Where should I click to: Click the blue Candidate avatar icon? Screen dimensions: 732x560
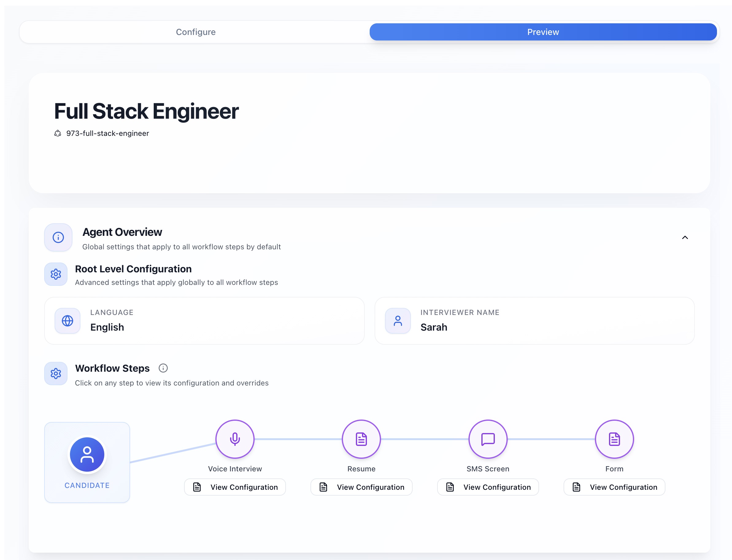click(x=87, y=454)
